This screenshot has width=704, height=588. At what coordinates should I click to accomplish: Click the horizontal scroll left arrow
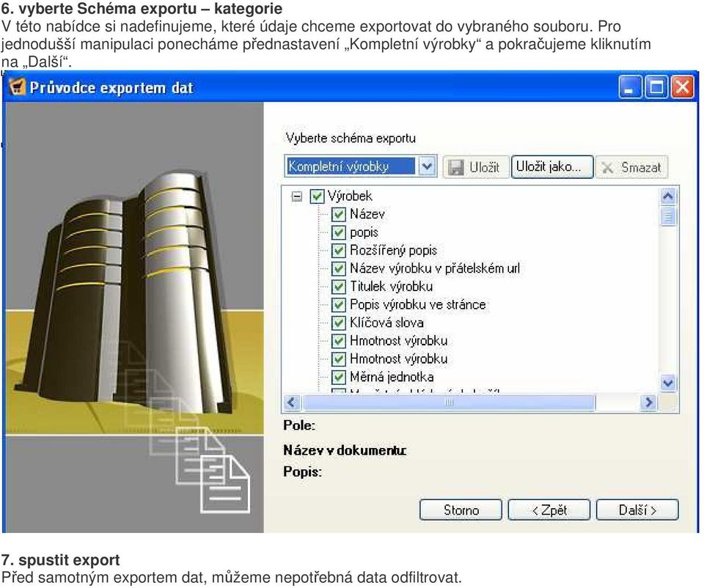[x=291, y=403]
